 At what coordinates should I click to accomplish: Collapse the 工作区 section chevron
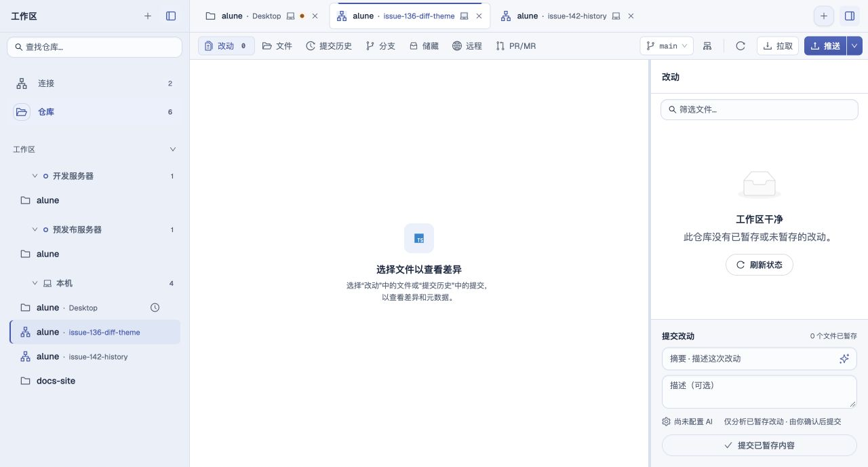[x=172, y=149]
